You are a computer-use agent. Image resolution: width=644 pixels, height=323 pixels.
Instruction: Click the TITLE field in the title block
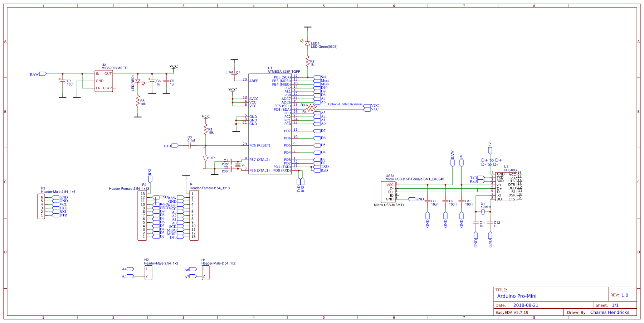click(x=501, y=289)
